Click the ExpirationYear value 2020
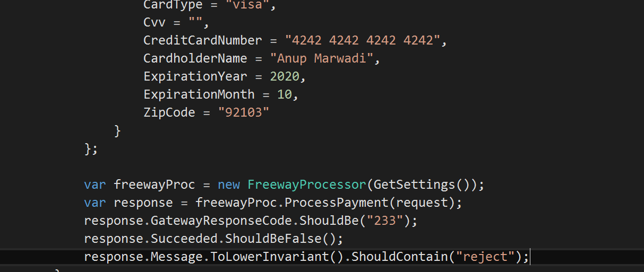This screenshot has height=272, width=644. (x=285, y=76)
